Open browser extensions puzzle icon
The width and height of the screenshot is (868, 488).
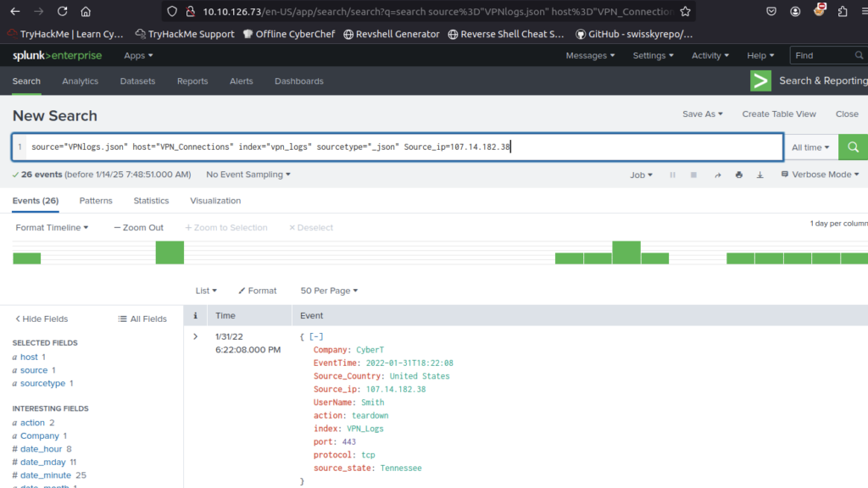843,11
